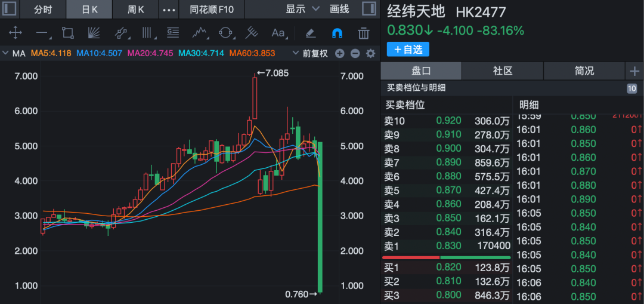Click the 卖1 price 0.830
This screenshot has width=644, height=304.
pos(448,245)
